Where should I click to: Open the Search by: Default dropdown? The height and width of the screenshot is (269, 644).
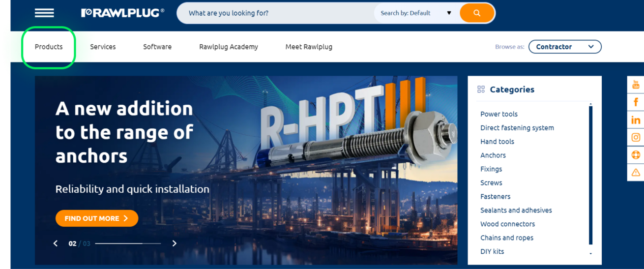coord(416,13)
